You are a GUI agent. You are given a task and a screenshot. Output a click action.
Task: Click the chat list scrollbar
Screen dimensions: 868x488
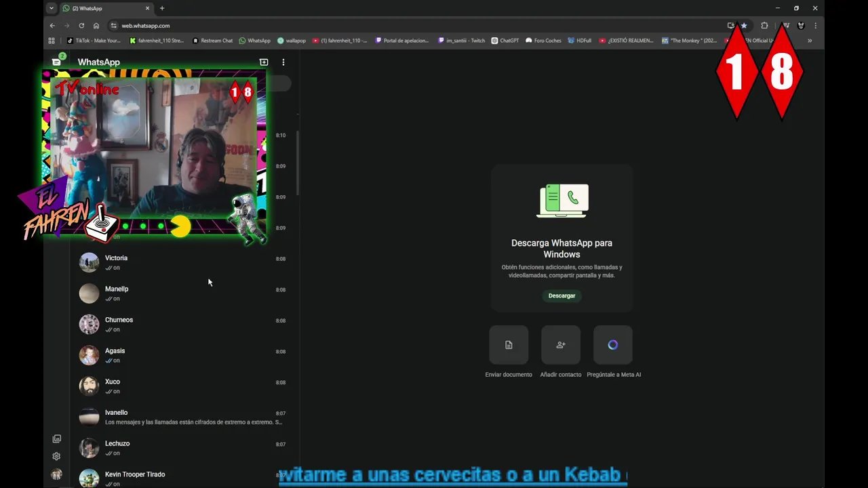click(x=298, y=163)
